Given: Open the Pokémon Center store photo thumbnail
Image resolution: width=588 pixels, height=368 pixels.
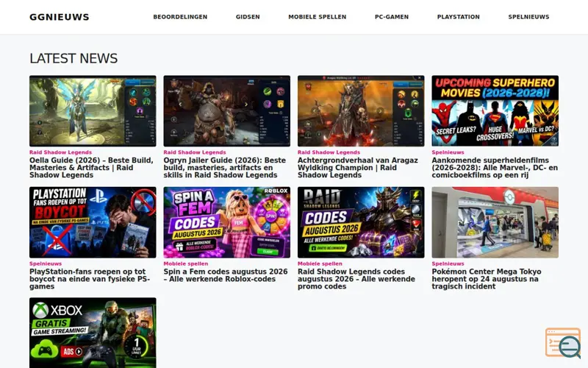Looking at the screenshot, I should [x=495, y=222].
